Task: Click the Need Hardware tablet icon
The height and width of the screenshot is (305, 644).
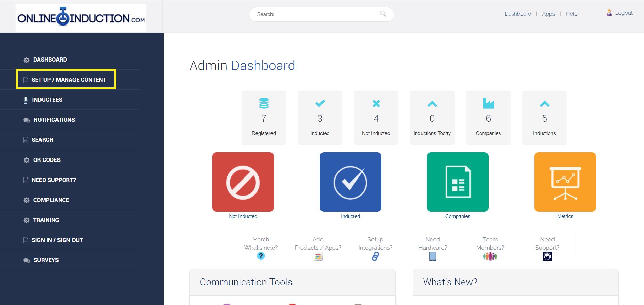Action: [433, 256]
